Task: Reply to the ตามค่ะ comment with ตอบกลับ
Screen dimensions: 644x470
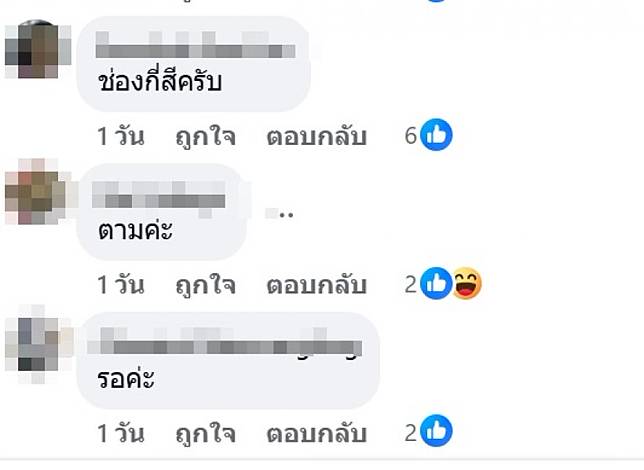Action: pos(316,285)
